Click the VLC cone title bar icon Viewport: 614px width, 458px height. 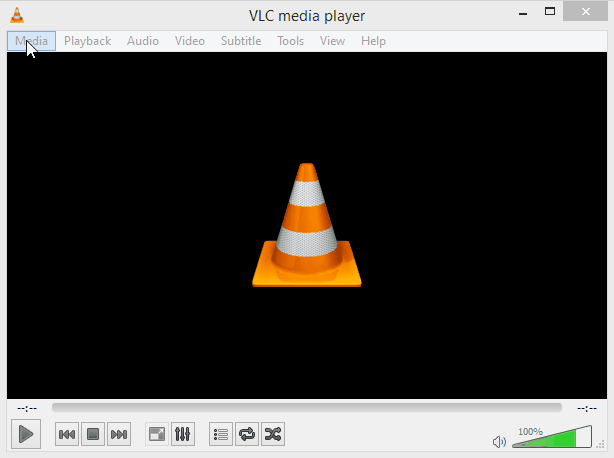17,15
